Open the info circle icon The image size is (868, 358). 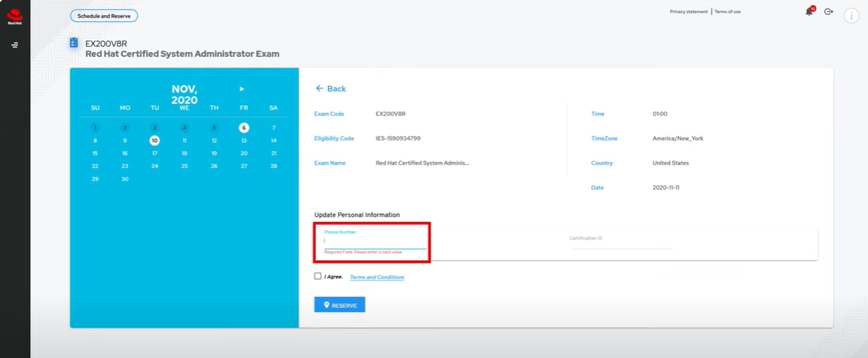(851, 16)
